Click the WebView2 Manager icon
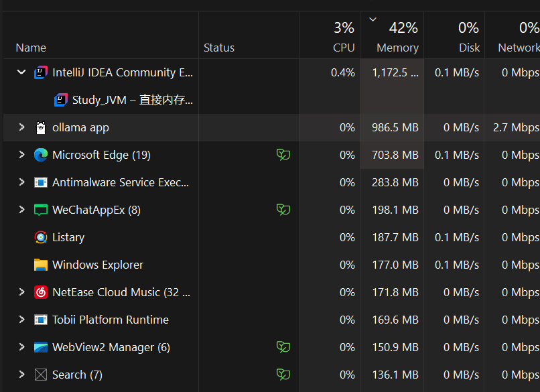Viewport: 540px width, 392px height. pos(41,347)
